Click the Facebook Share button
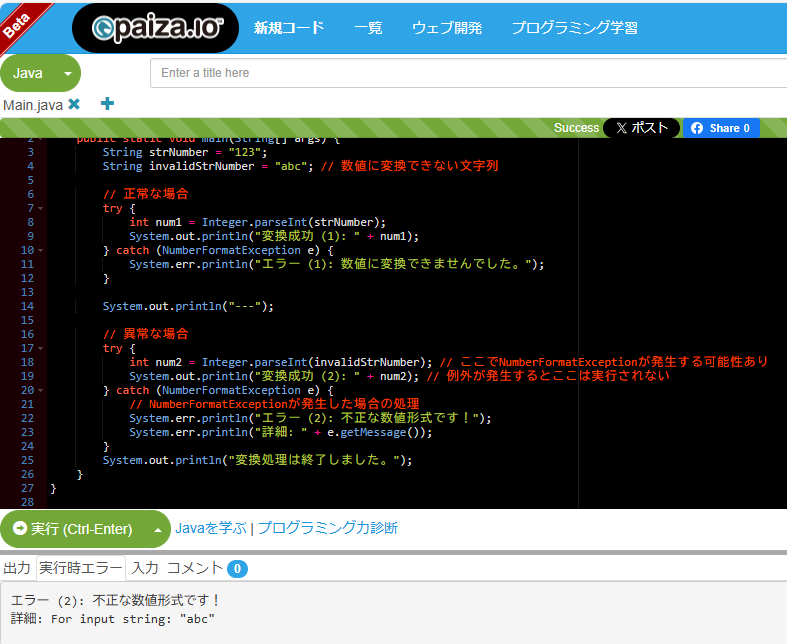The image size is (787, 644). (721, 128)
